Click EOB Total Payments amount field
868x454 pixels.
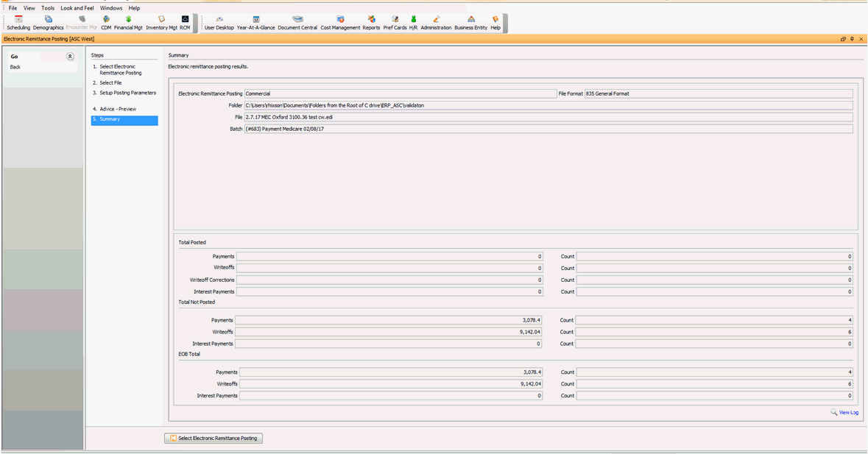point(392,372)
